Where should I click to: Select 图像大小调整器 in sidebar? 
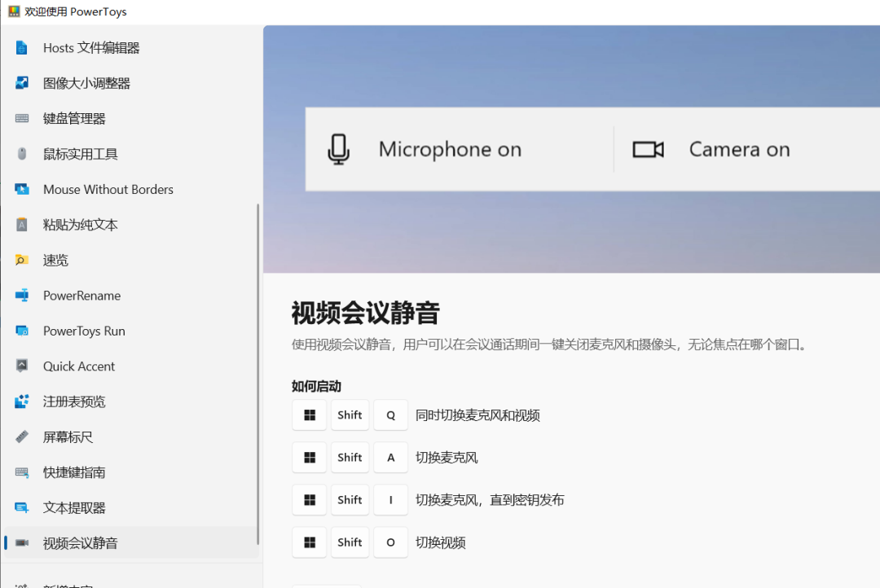[x=130, y=83]
